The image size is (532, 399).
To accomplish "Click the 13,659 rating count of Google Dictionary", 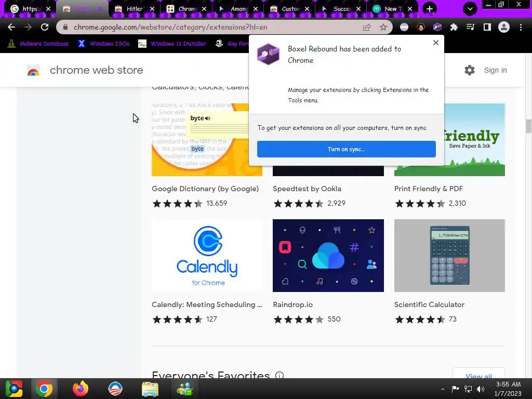I will click(217, 203).
